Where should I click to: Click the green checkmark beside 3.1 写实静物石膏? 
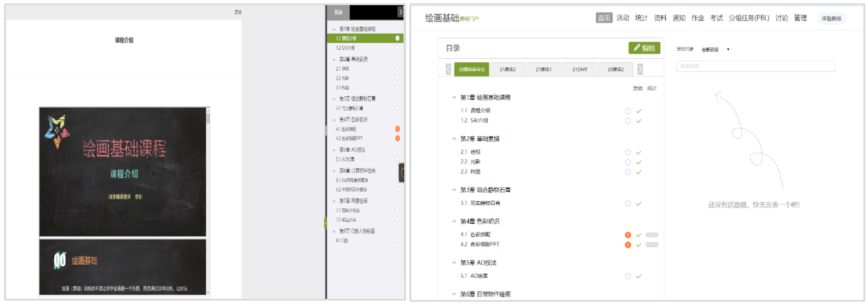click(x=638, y=204)
